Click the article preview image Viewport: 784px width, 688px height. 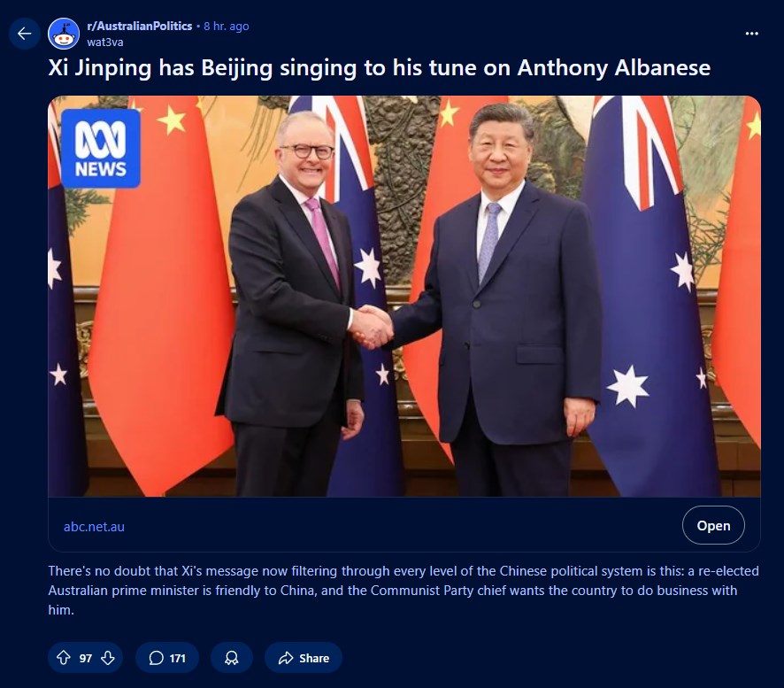point(404,297)
